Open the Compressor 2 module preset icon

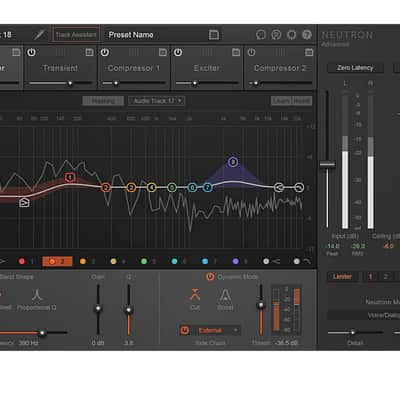309,52
